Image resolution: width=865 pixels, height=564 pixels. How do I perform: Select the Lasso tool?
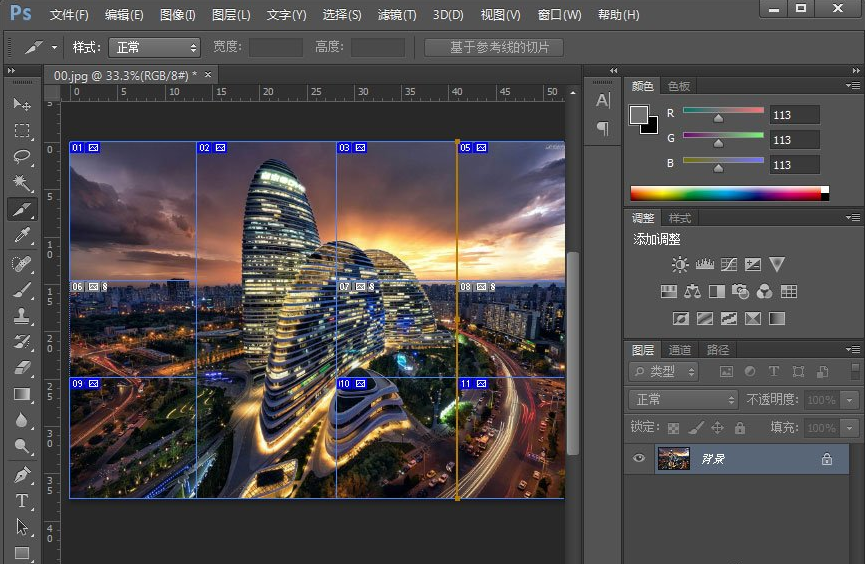pyautogui.click(x=22, y=157)
